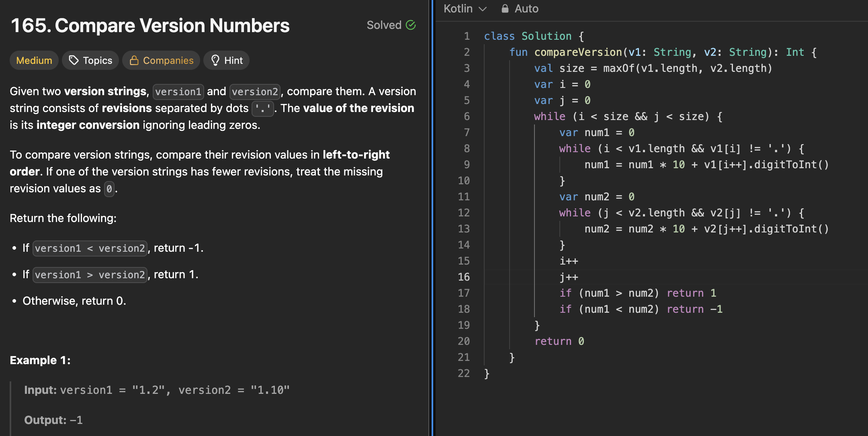The image size is (868, 436).
Task: Open the Companies section
Action: click(168, 60)
